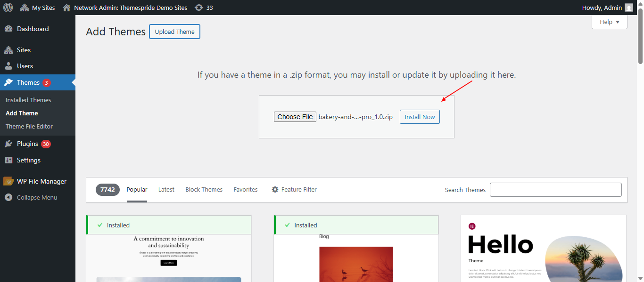Expand the Help dropdown
Viewport: 644px width, 282px height.
609,22
